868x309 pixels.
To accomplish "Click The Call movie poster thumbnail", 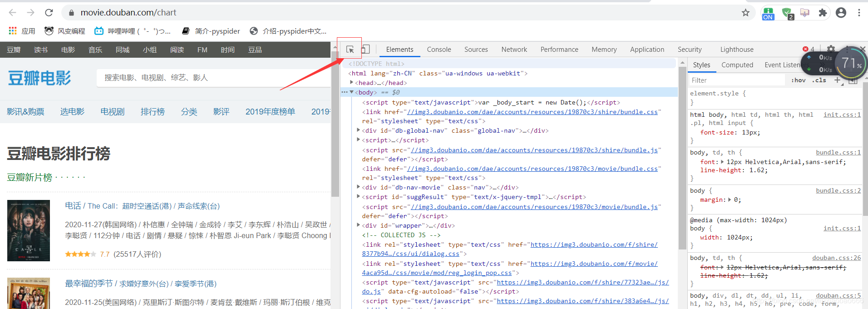I will (29, 230).
